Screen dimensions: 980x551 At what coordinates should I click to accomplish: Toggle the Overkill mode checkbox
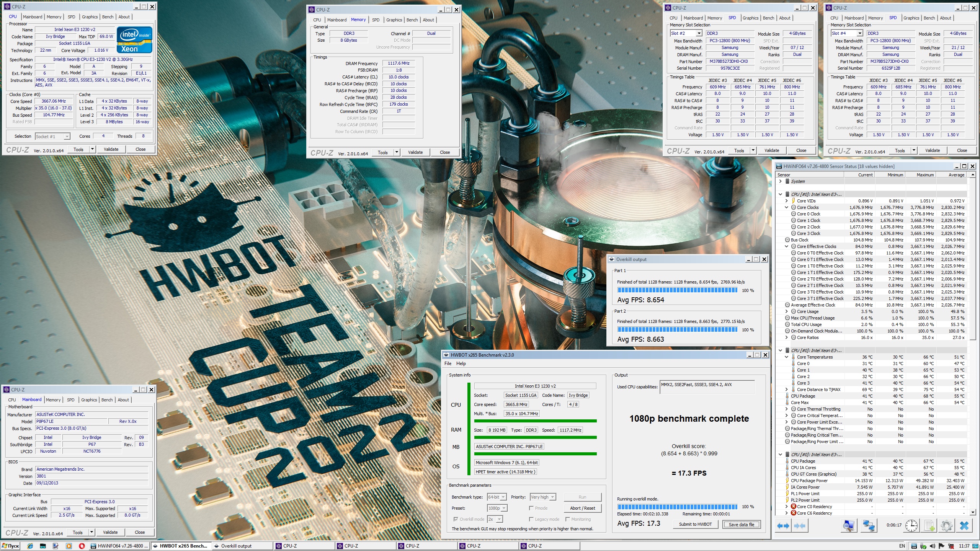456,519
